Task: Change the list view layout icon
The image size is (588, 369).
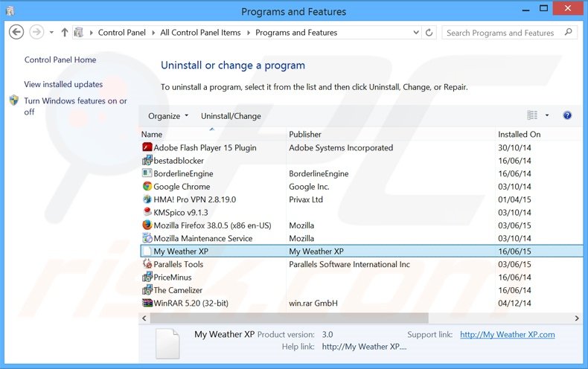Action: click(x=532, y=115)
